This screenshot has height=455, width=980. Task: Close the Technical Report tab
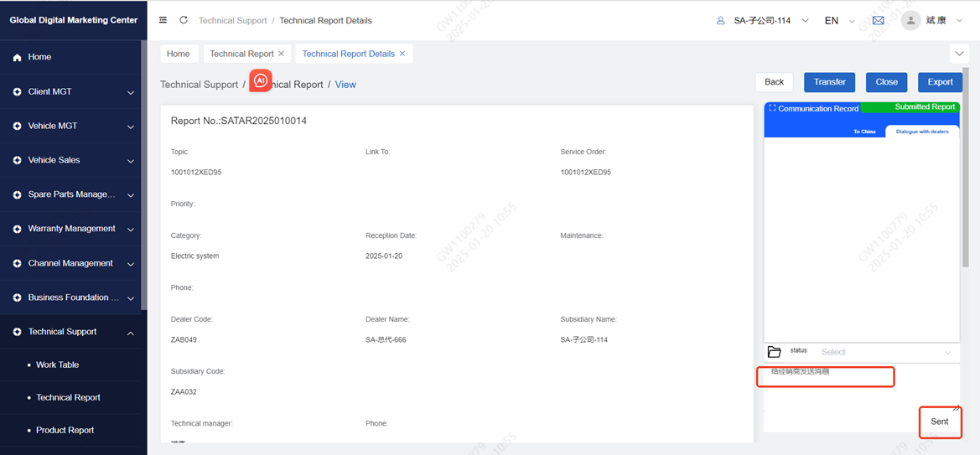point(281,54)
